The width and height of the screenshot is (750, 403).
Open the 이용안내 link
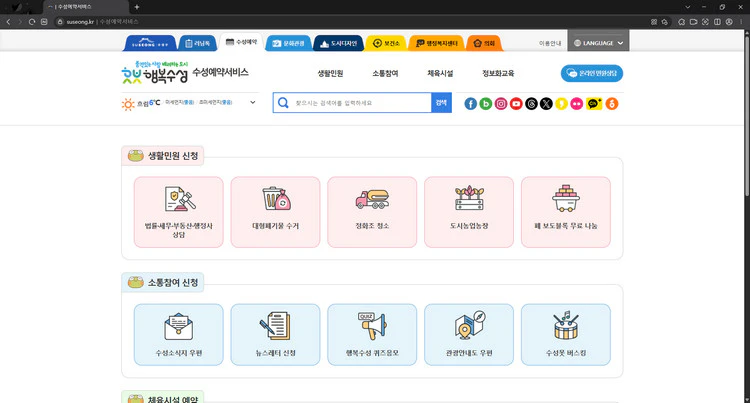[x=550, y=43]
